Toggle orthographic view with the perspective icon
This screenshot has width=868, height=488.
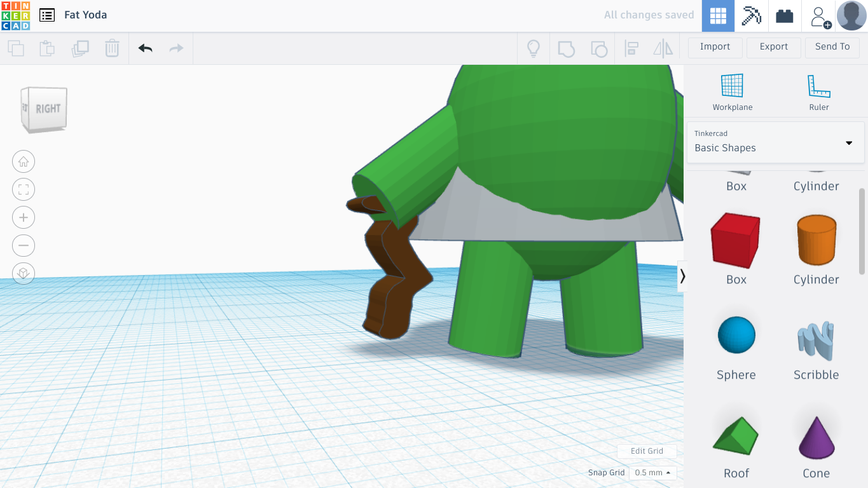[x=24, y=273]
